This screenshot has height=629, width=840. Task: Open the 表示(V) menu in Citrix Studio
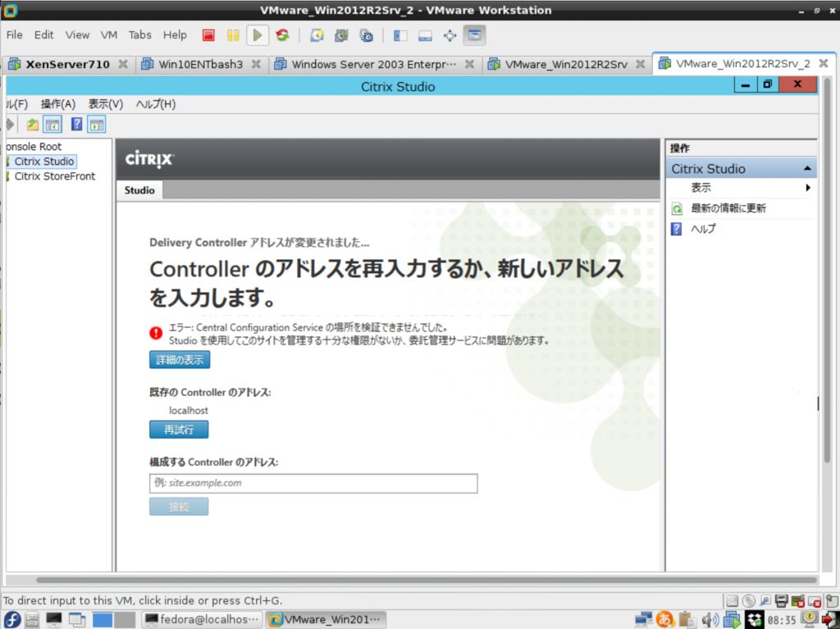[x=106, y=104]
